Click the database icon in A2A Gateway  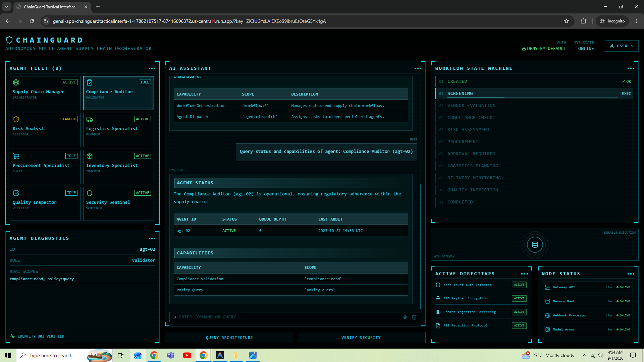point(535,245)
